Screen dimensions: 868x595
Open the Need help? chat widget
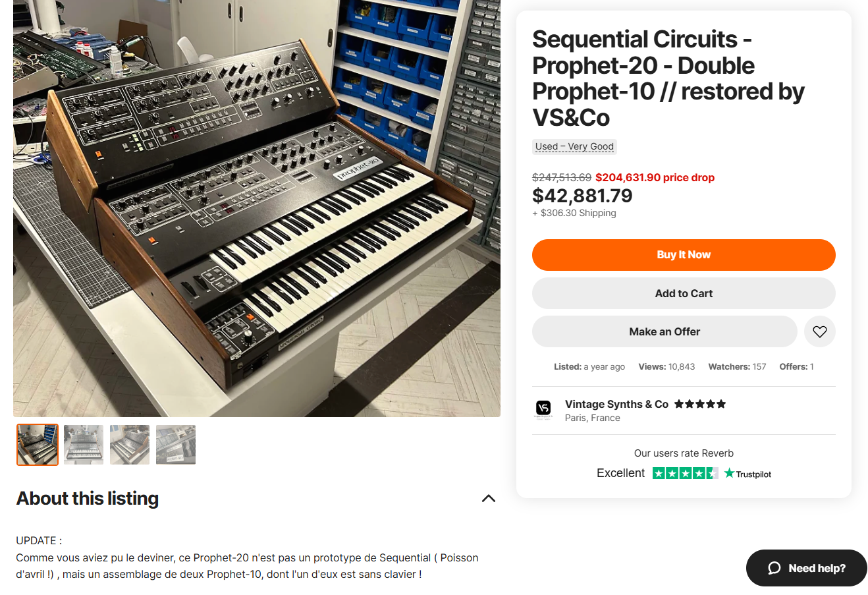tap(816, 568)
